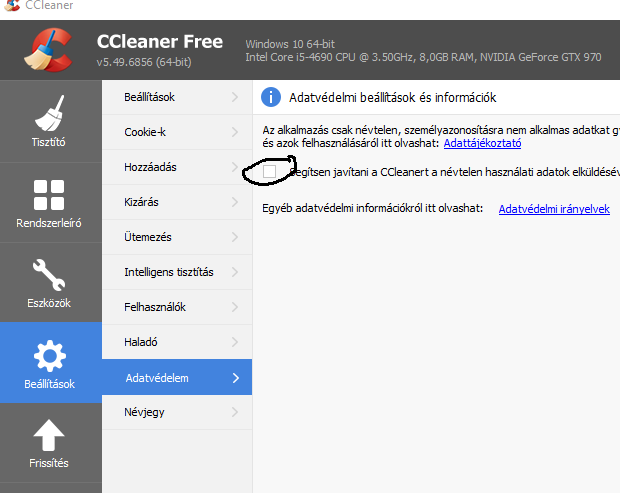This screenshot has height=493, width=620.
Task: Open the Névjegy menu item
Action: pos(177,412)
